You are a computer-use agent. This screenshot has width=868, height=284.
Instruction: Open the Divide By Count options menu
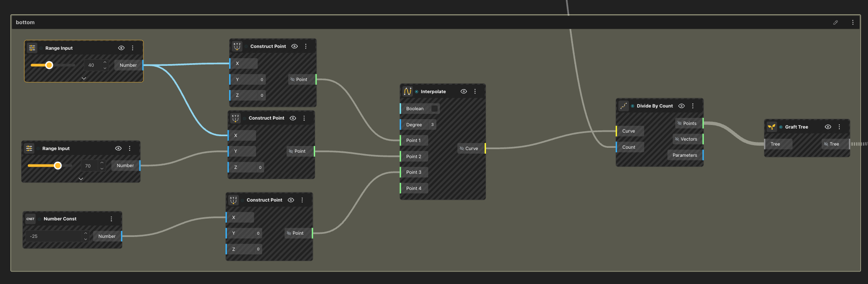693,106
